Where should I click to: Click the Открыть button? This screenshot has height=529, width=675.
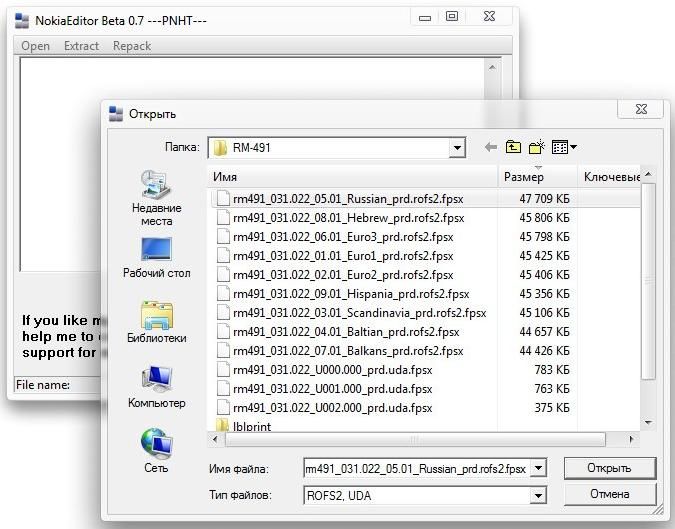pyautogui.click(x=609, y=468)
